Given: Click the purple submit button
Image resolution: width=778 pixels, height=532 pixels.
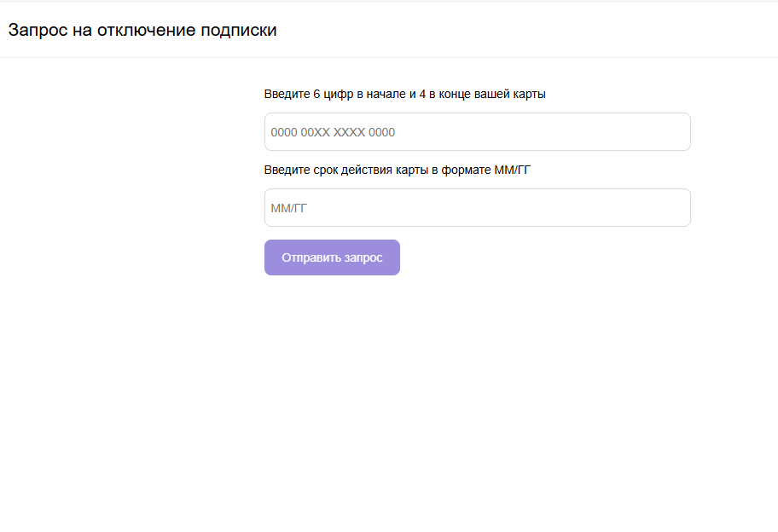Looking at the screenshot, I should pyautogui.click(x=332, y=257).
